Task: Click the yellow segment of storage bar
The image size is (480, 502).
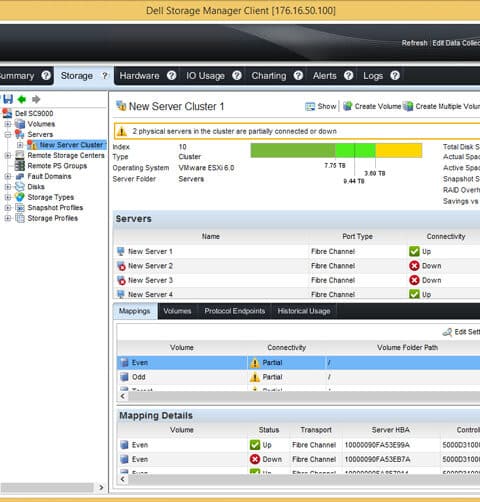Action: (399, 150)
